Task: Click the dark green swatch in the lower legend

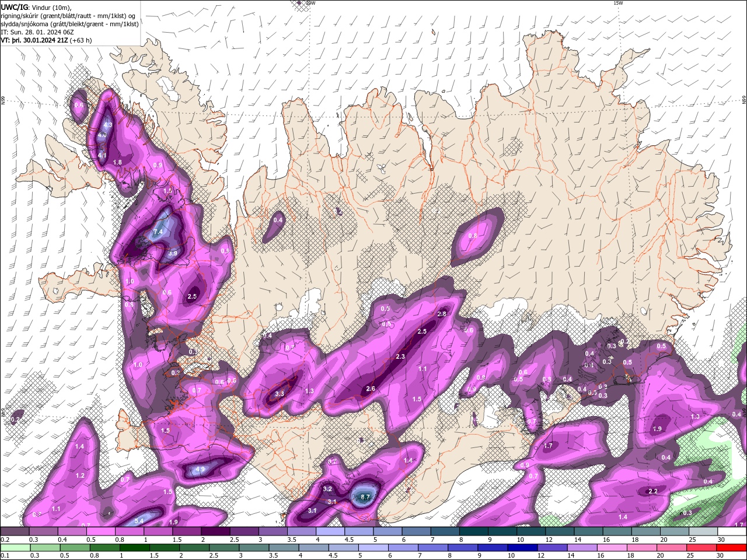Action: tap(134, 547)
